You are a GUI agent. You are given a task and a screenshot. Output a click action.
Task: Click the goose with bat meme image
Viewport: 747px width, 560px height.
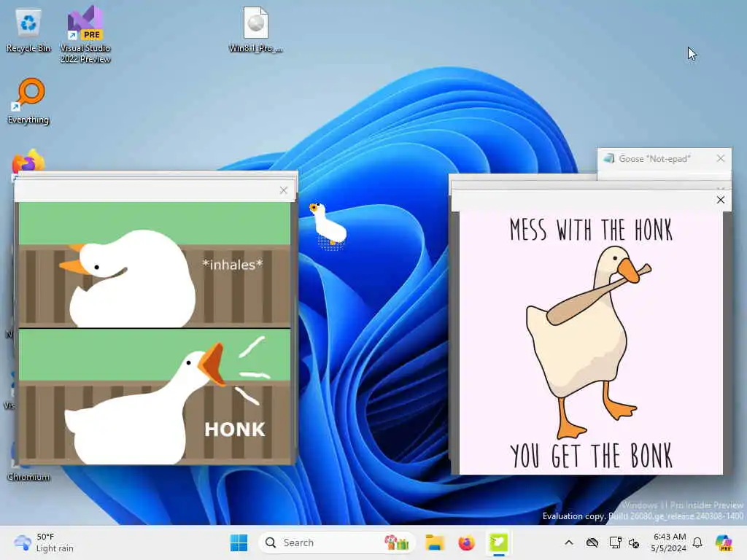(591, 343)
